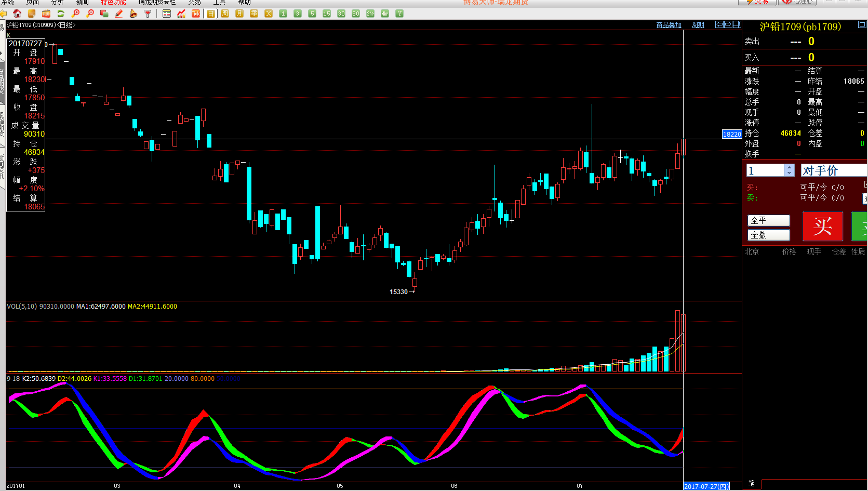
Task: Open the Tick chart view
Action: [196, 14]
